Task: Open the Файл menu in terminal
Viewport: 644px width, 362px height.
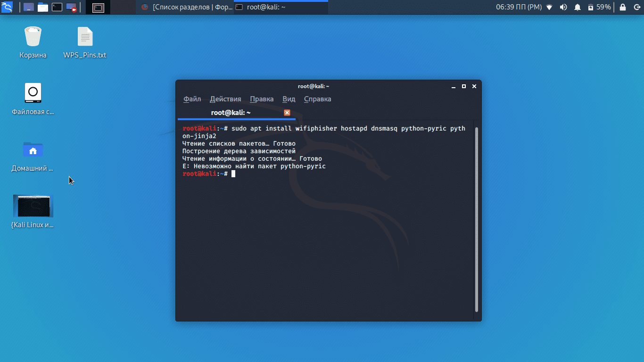Action: (x=192, y=99)
